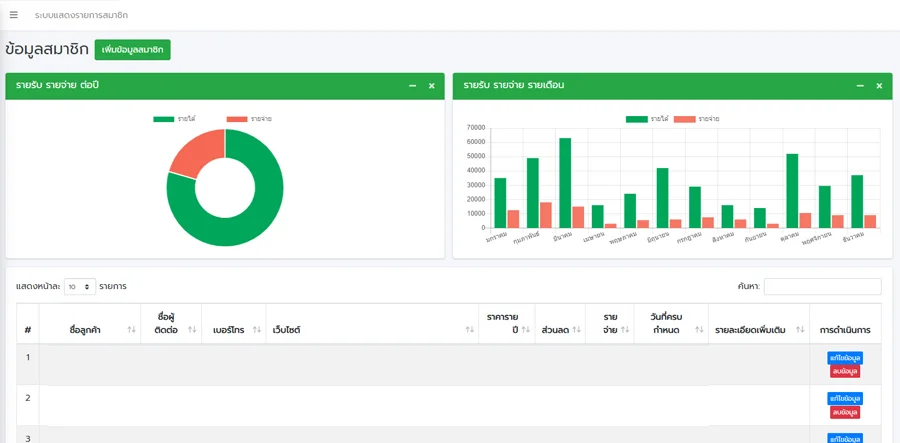This screenshot has height=443, width=900.
Task: Click แก้ไขข้อมูล for row 2
Action: click(845, 398)
